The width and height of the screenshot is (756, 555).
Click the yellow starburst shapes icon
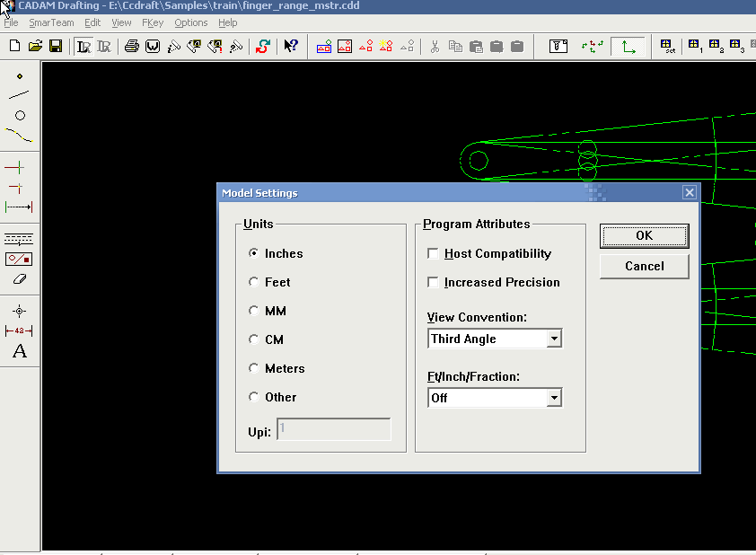coord(386,47)
